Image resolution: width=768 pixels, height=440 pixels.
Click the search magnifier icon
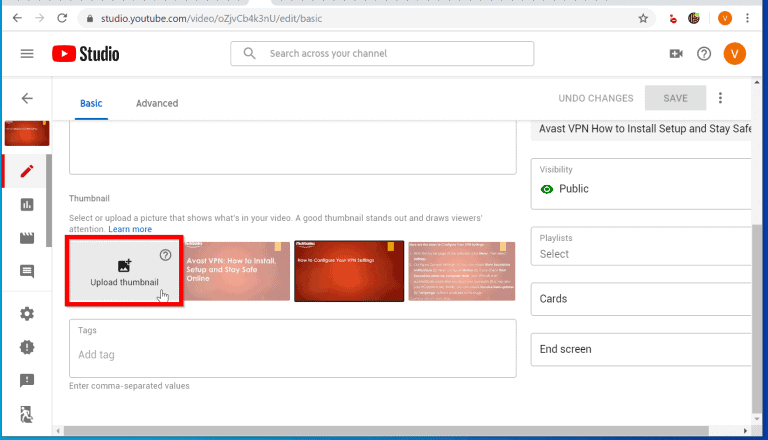click(249, 53)
